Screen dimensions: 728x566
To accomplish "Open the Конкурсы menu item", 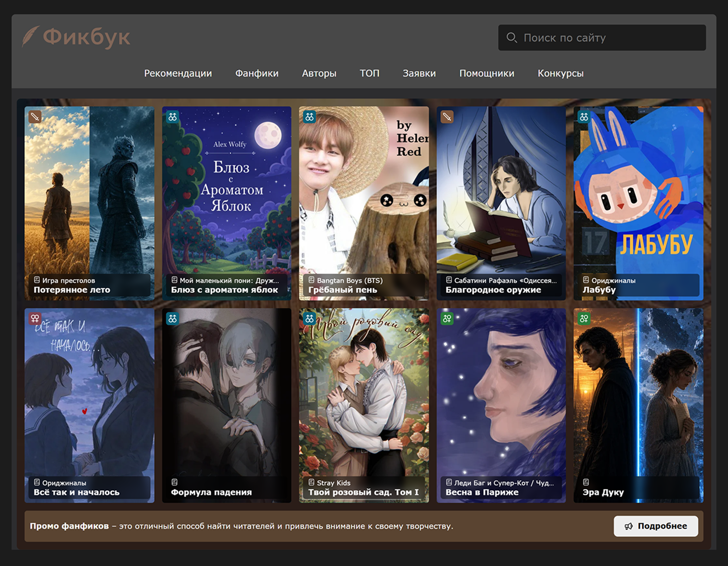I will (x=560, y=73).
